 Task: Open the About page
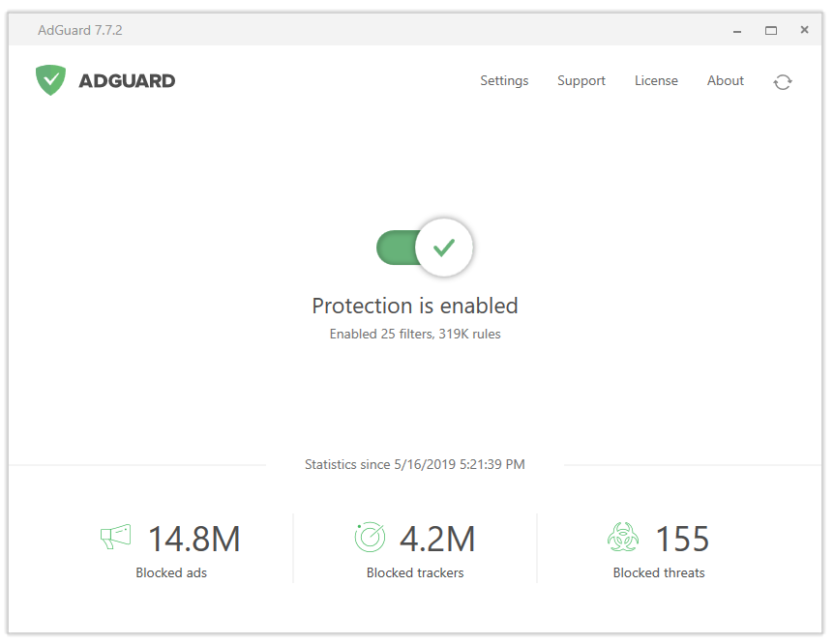pos(726,81)
